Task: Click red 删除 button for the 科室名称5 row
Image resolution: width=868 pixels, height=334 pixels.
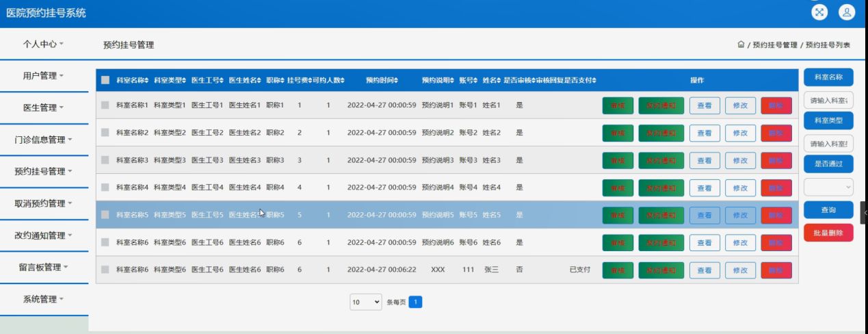Action: click(776, 215)
